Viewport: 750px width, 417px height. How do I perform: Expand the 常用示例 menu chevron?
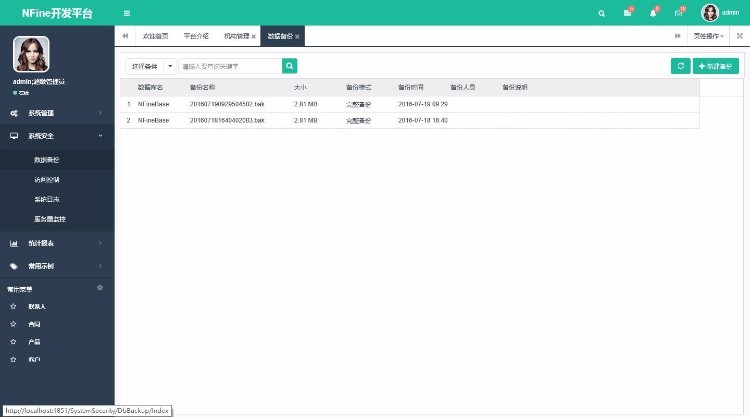(x=100, y=266)
